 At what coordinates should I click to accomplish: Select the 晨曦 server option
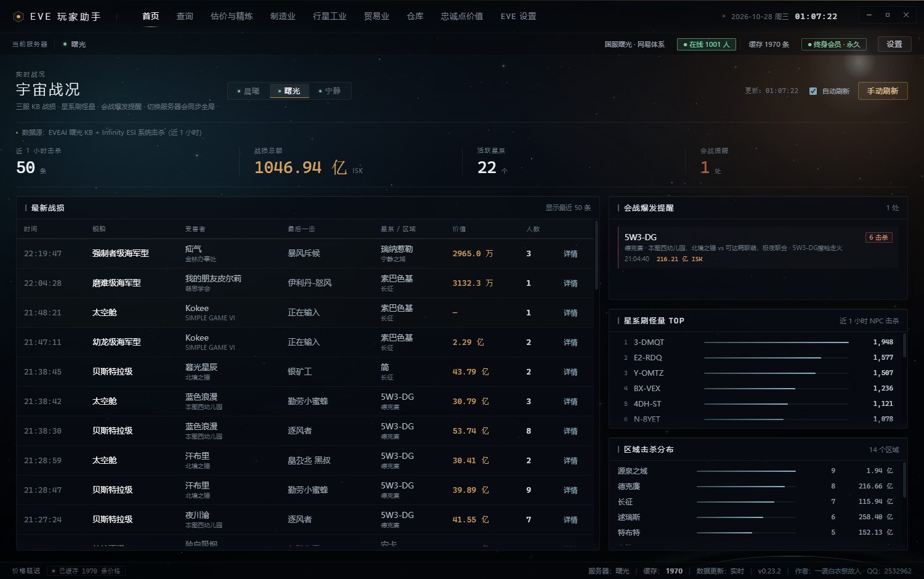(248, 91)
